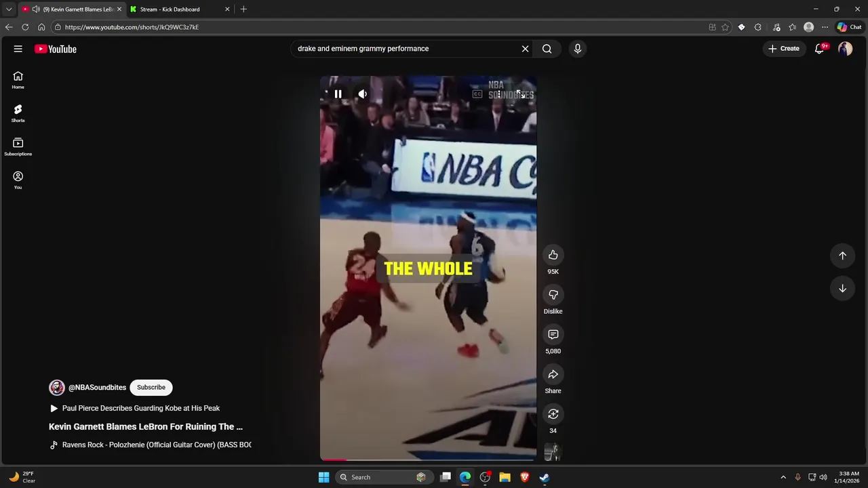Screen dimensions: 868x488
Task: Go back in browser history
Action: tap(9, 27)
